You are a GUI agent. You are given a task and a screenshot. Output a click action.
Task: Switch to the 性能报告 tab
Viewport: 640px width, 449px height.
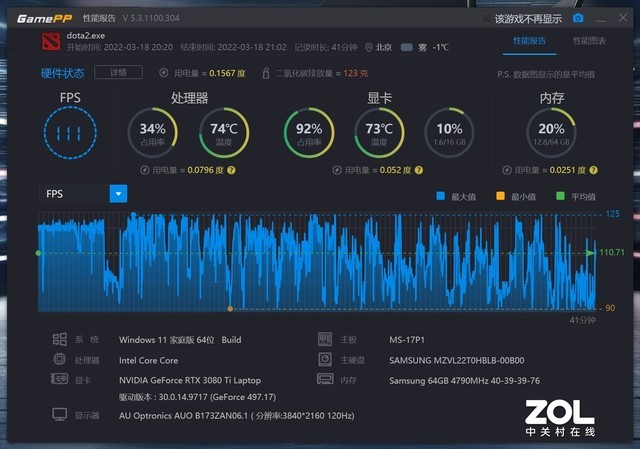click(x=529, y=41)
